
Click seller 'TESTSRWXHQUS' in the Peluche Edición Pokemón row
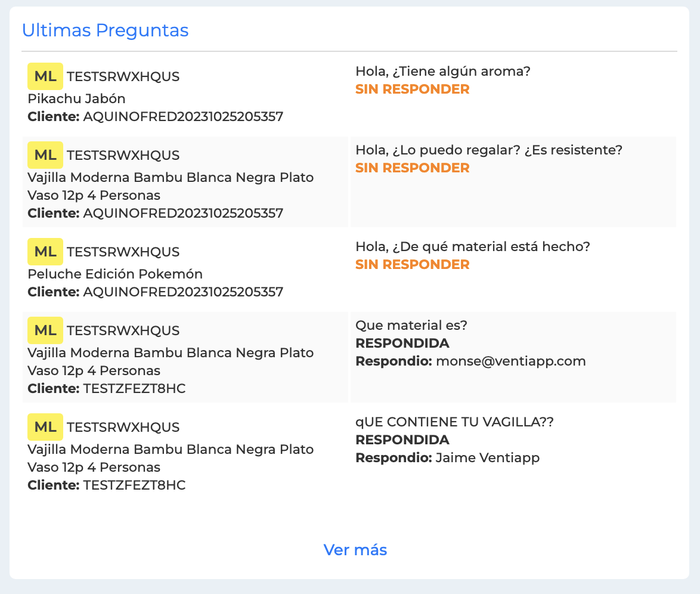pyautogui.click(x=123, y=252)
